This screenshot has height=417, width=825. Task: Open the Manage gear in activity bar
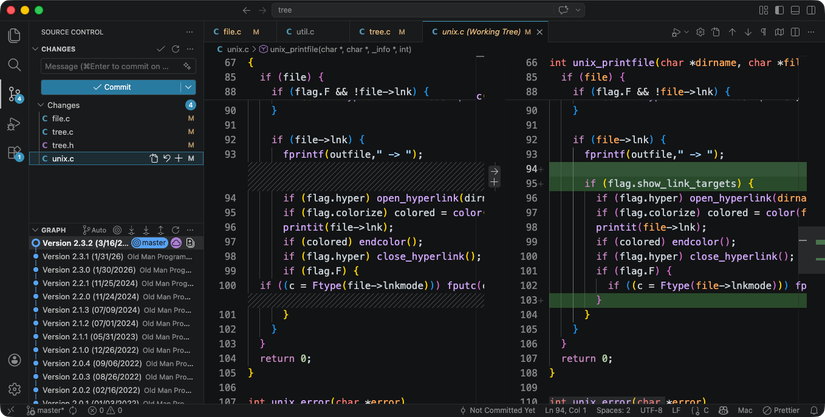tap(14, 389)
